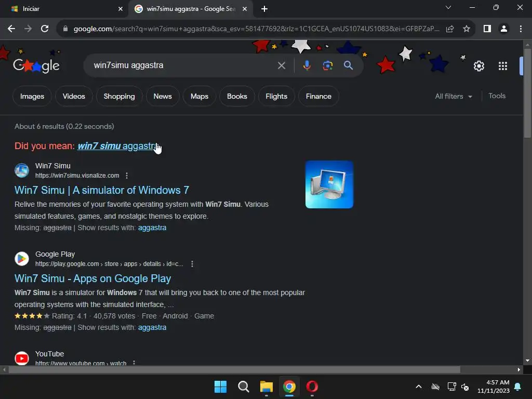Click the horizontal scrollbar

tap(234, 369)
